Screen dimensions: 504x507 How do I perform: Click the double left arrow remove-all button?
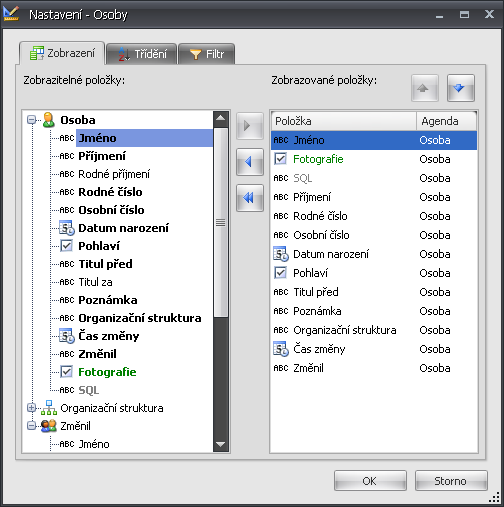pyautogui.click(x=250, y=198)
